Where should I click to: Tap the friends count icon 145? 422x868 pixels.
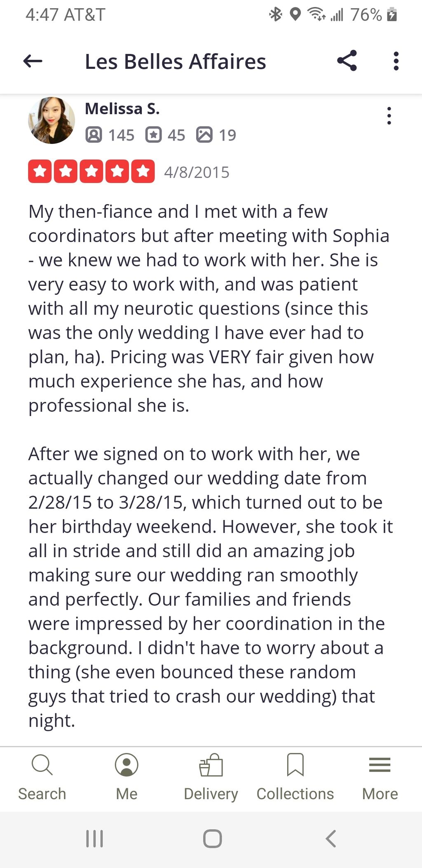(x=94, y=135)
